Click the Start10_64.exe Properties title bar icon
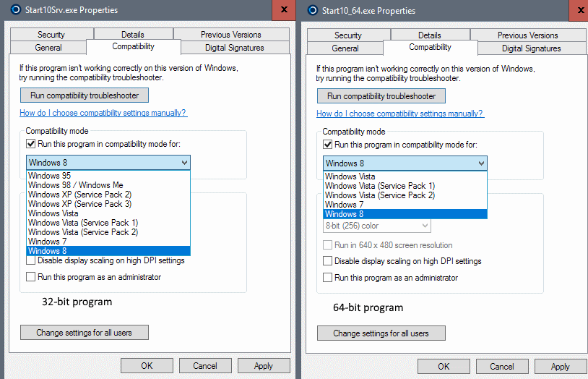 point(312,10)
